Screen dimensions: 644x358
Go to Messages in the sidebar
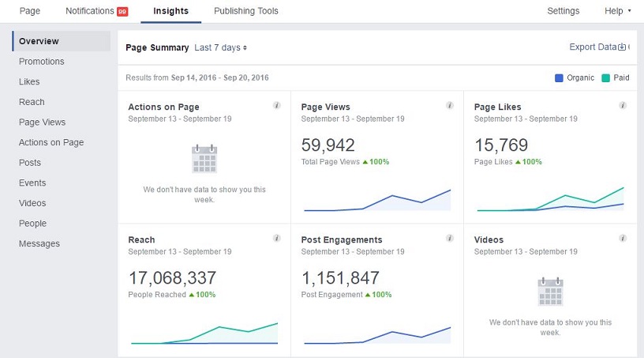[x=39, y=243]
